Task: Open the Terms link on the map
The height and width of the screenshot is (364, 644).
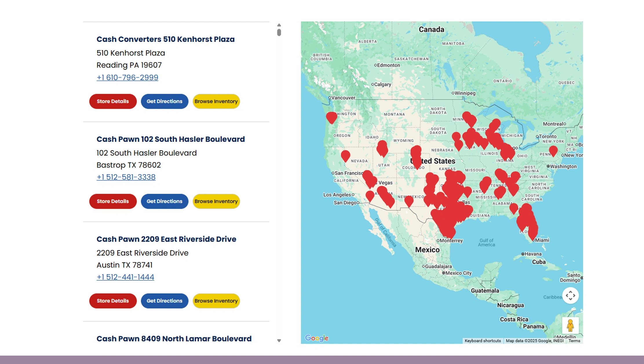Action: click(x=574, y=341)
